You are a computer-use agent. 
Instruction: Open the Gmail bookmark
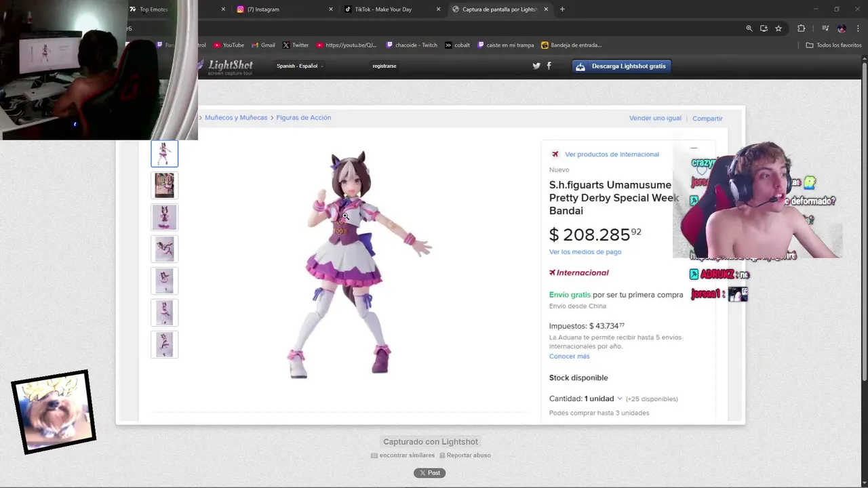click(263, 45)
